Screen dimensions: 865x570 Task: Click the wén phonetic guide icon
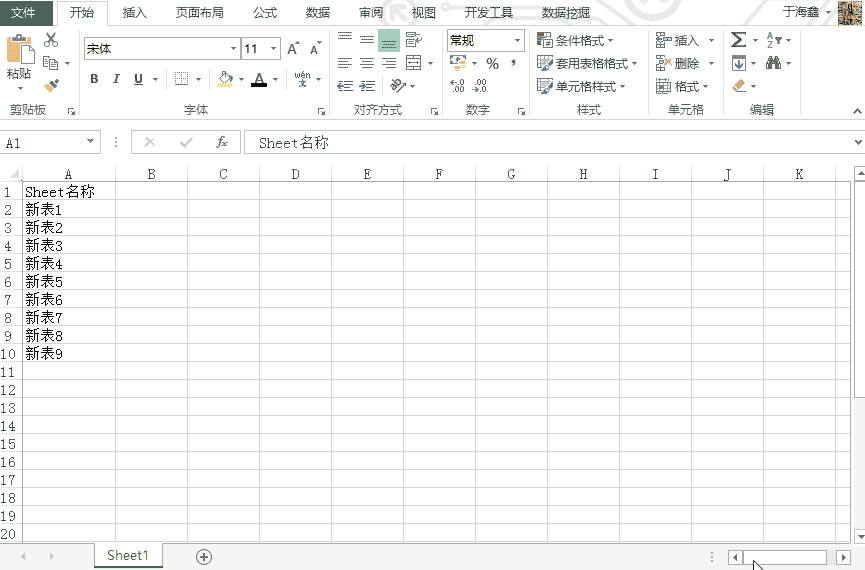(302, 79)
